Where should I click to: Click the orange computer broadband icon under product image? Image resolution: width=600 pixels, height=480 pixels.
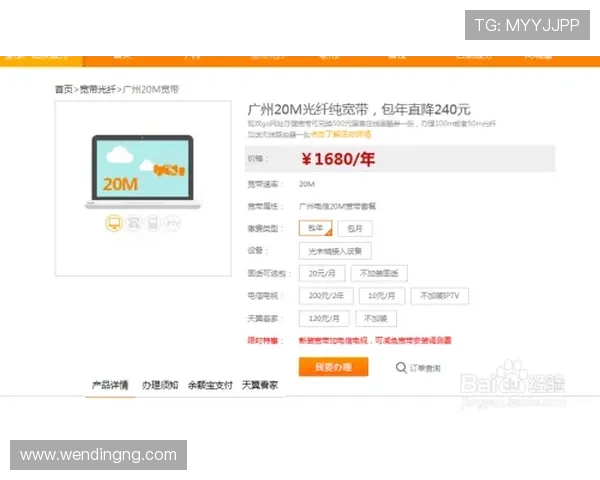click(x=114, y=223)
